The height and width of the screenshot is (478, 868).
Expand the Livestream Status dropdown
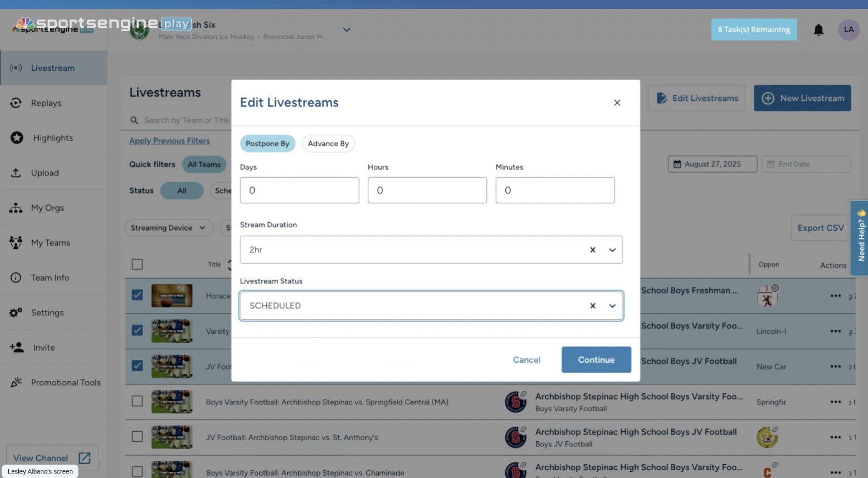click(612, 306)
